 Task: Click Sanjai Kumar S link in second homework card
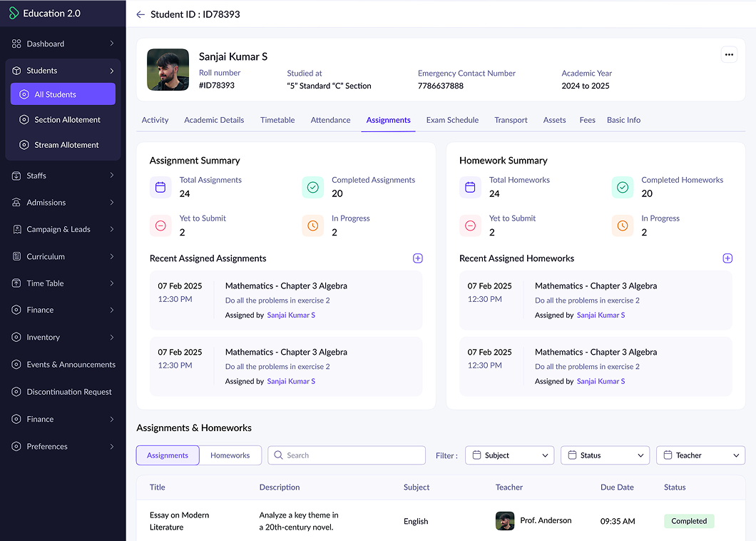(x=601, y=381)
